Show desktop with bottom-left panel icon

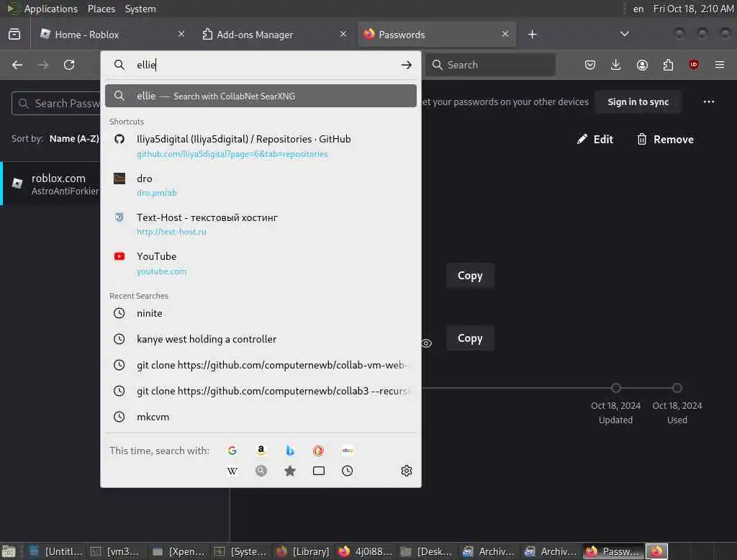[9, 551]
